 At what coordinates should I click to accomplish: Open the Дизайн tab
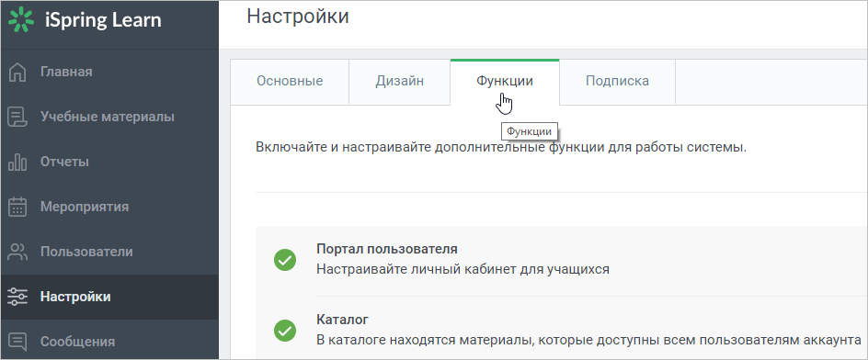click(400, 82)
